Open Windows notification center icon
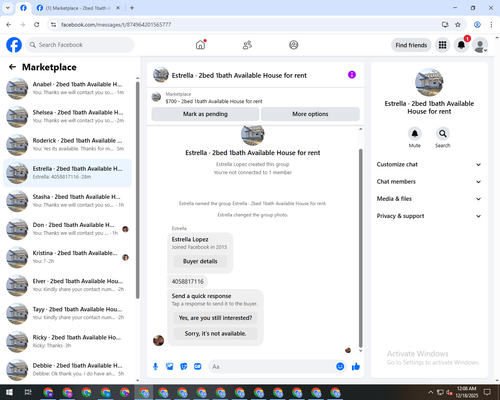The image size is (500, 400). [x=487, y=392]
